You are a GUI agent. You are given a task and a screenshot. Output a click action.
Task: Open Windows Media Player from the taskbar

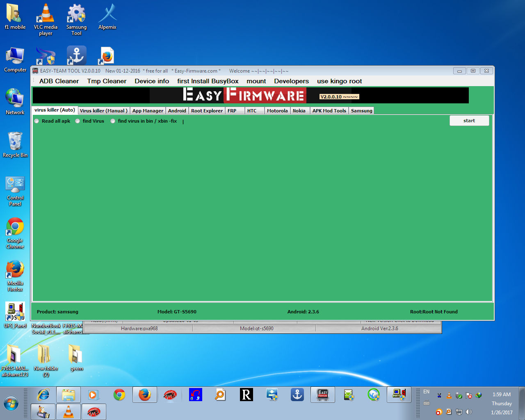(94, 395)
